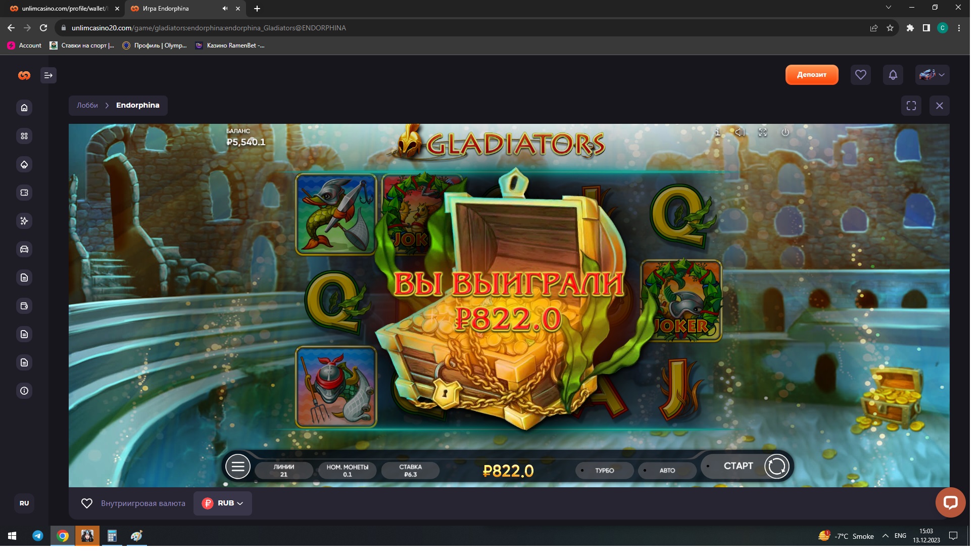The height and width of the screenshot is (555, 980).
Task: Mute the game sound speaker icon
Action: (x=740, y=132)
